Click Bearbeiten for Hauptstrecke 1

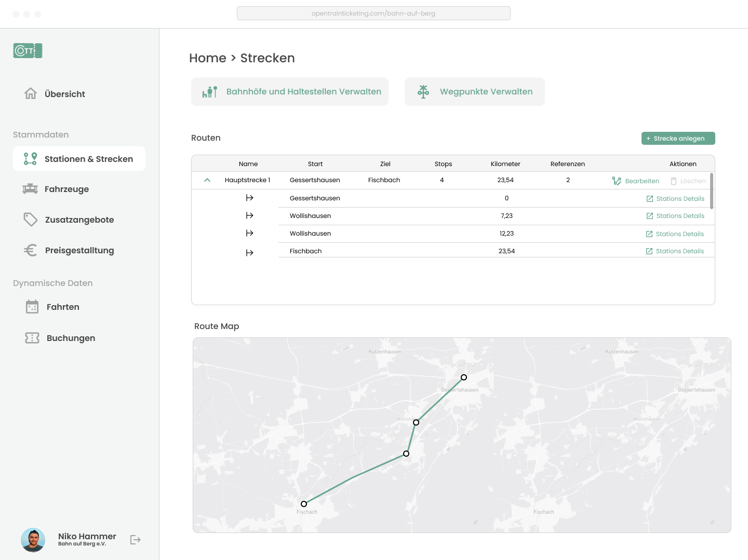[636, 181]
